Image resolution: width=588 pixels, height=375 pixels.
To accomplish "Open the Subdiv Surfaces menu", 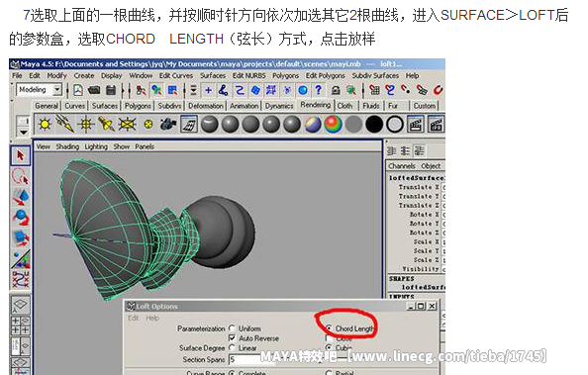I will tap(375, 76).
